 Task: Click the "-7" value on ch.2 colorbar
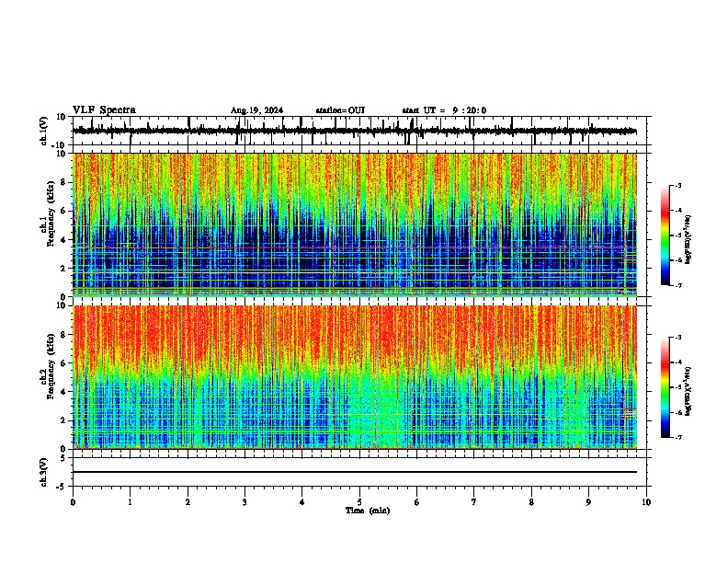tap(677, 438)
